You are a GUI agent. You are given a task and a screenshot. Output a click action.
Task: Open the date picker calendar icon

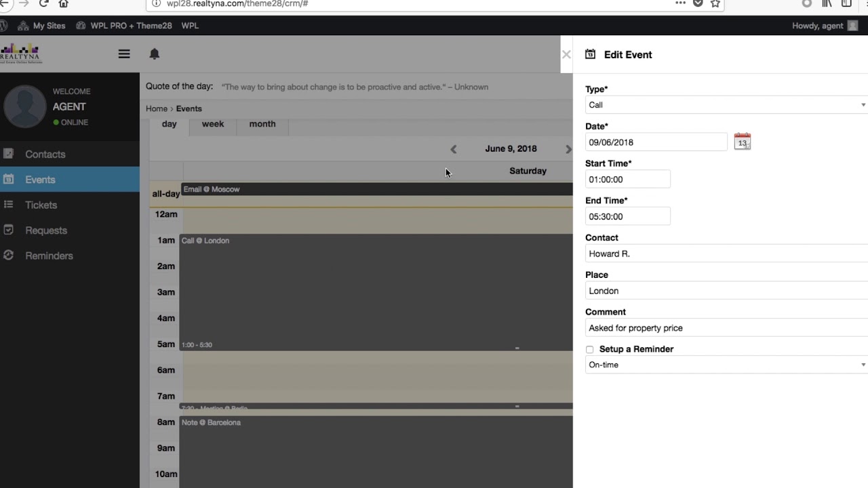tap(743, 142)
